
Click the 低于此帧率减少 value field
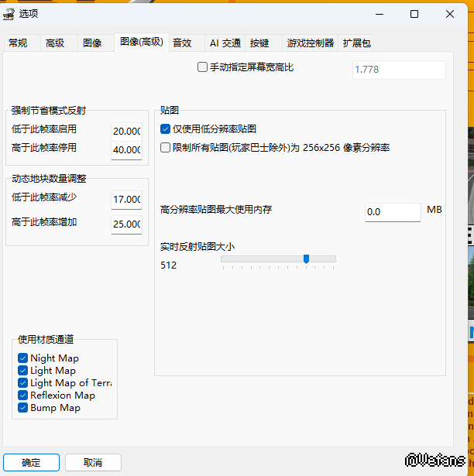(x=126, y=200)
